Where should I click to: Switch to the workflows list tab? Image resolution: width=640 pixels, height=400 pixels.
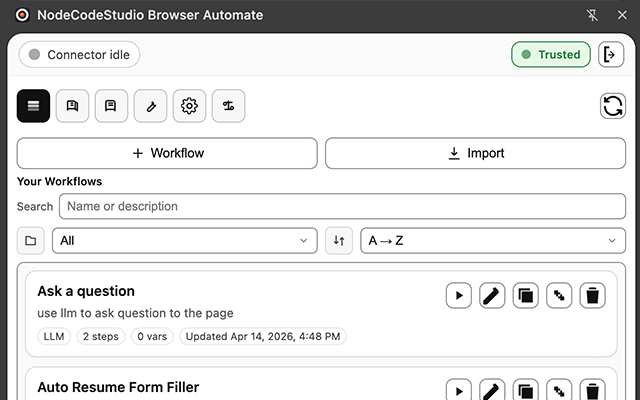(33, 106)
